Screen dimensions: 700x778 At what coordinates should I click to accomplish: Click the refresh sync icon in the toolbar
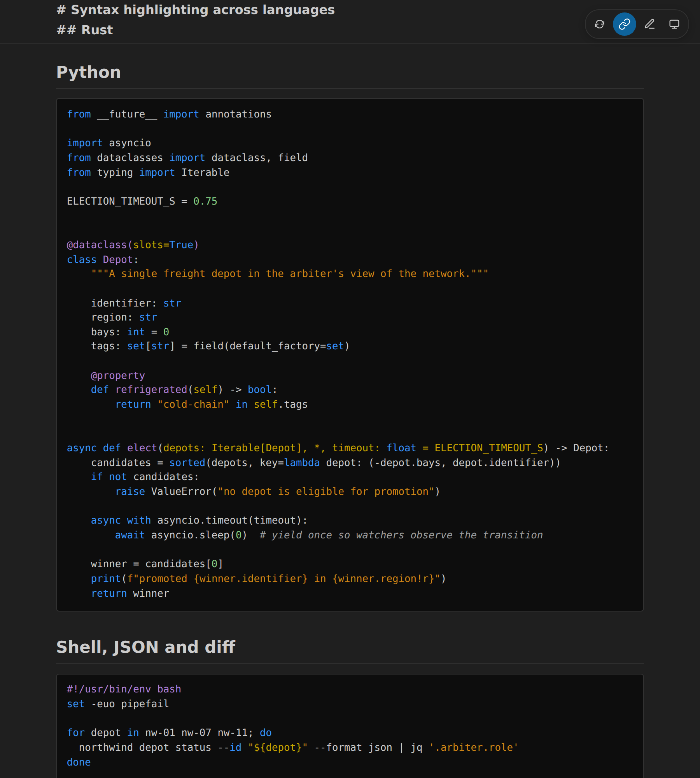(x=600, y=24)
